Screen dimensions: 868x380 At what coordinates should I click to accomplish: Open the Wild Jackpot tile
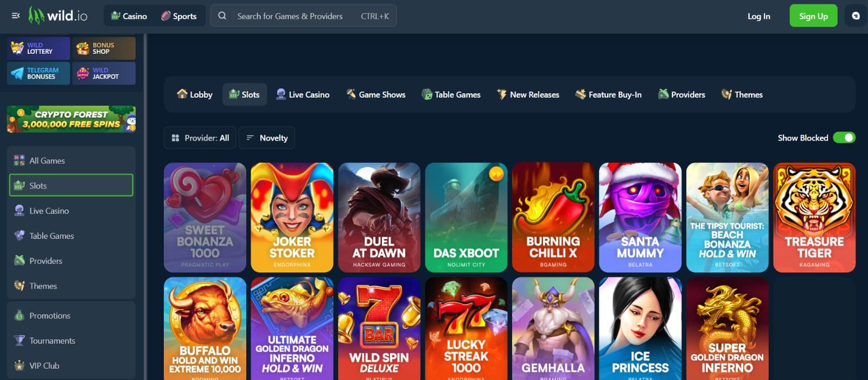click(104, 73)
